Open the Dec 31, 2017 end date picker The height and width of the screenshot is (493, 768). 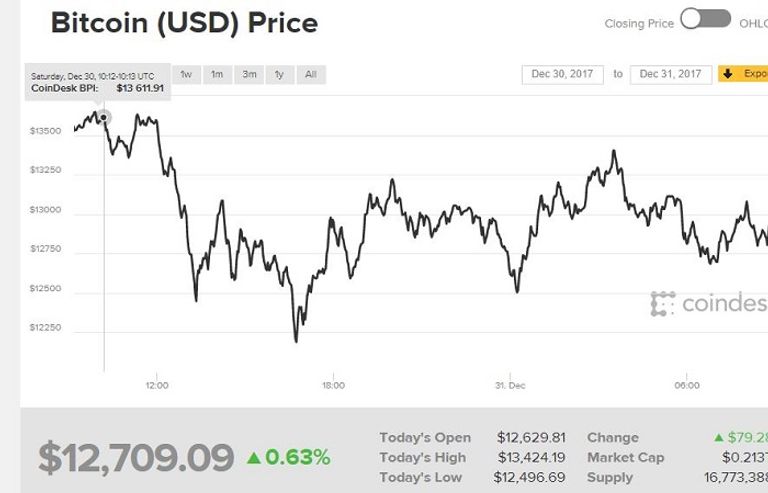(x=670, y=74)
